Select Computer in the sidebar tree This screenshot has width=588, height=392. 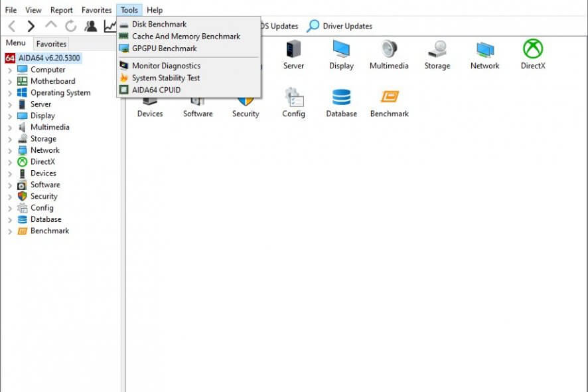(48, 70)
